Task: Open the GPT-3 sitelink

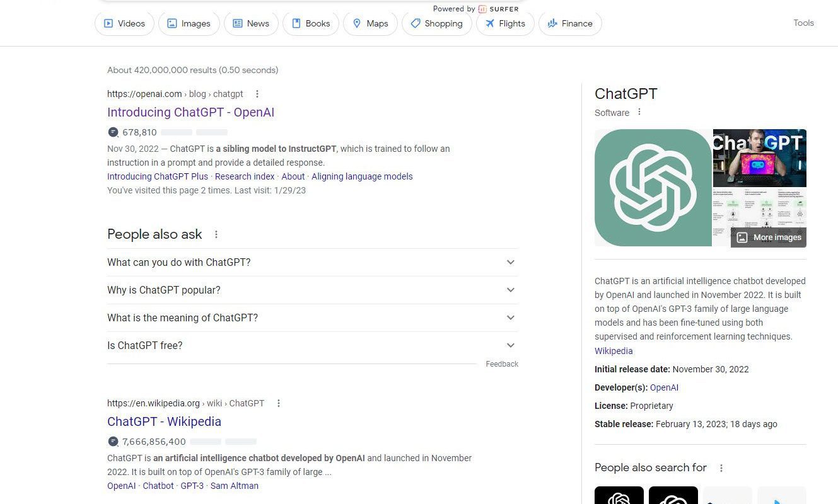Action: (192, 486)
